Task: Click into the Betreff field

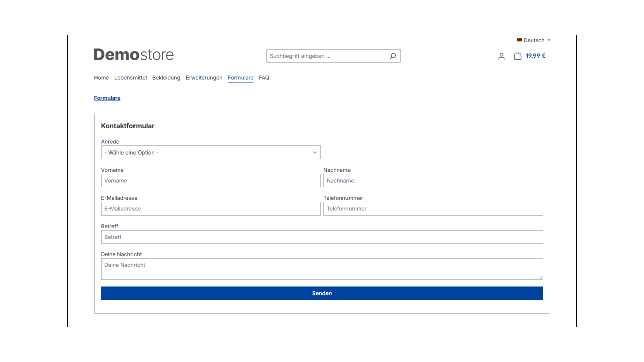Action: coord(322,237)
